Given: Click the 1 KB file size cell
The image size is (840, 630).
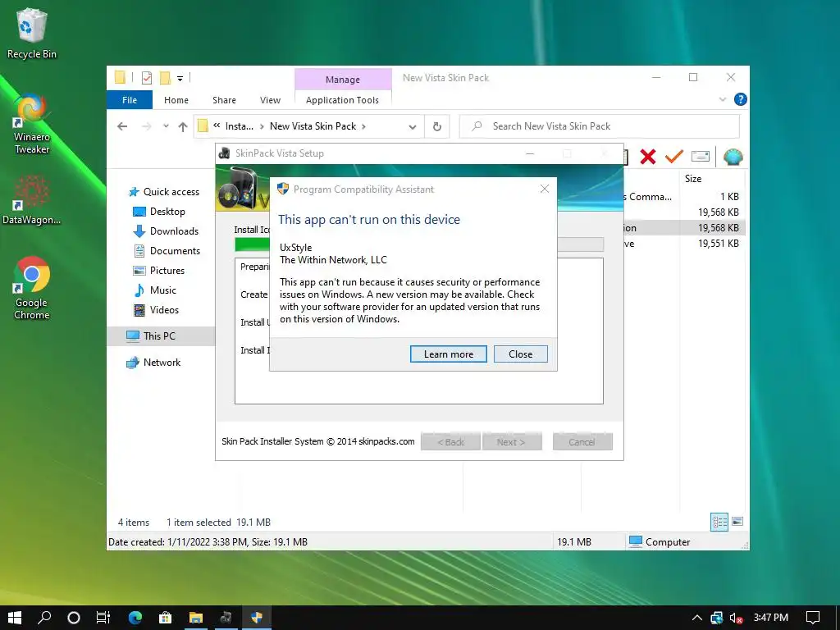Looking at the screenshot, I should tap(729, 197).
